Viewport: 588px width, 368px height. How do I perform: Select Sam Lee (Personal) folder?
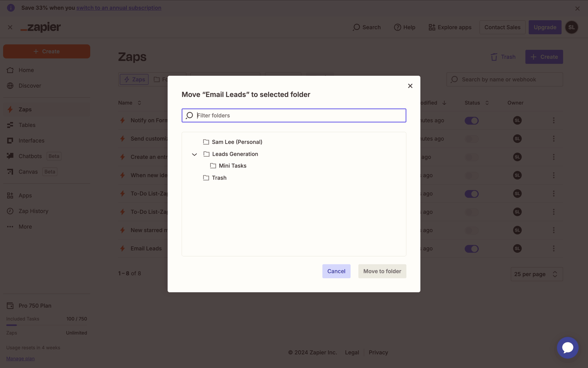pos(233,142)
